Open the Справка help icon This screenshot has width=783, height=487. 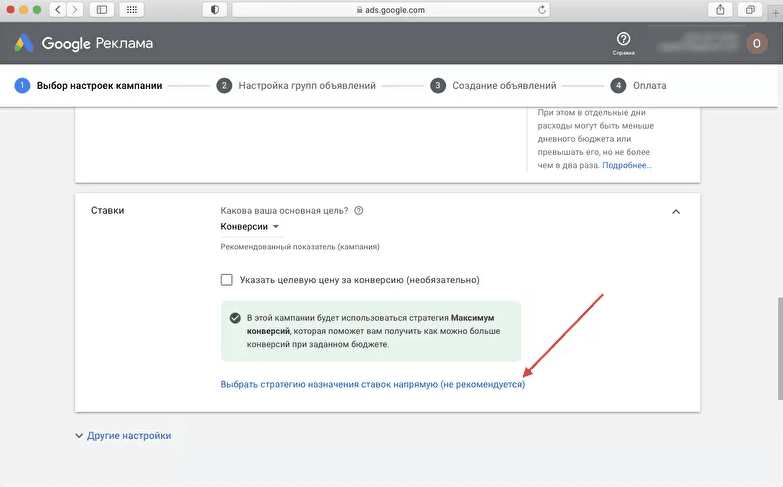pyautogui.click(x=623, y=43)
